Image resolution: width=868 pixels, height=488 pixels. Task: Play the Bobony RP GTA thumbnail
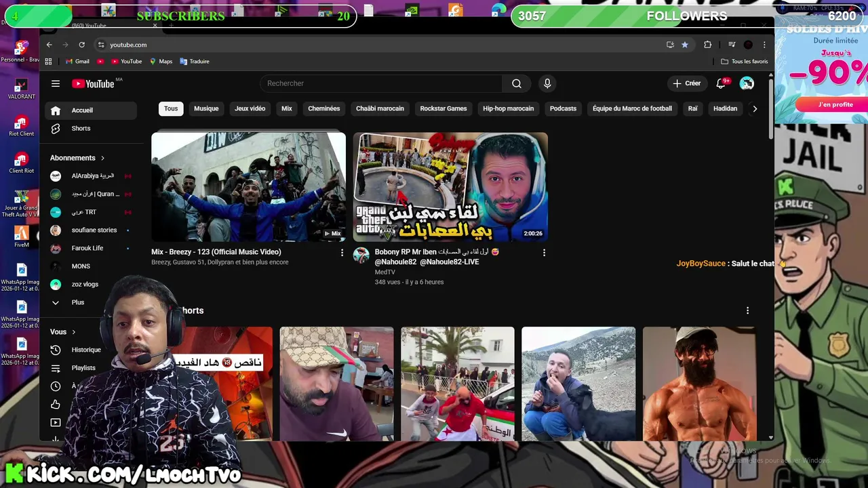[450, 187]
